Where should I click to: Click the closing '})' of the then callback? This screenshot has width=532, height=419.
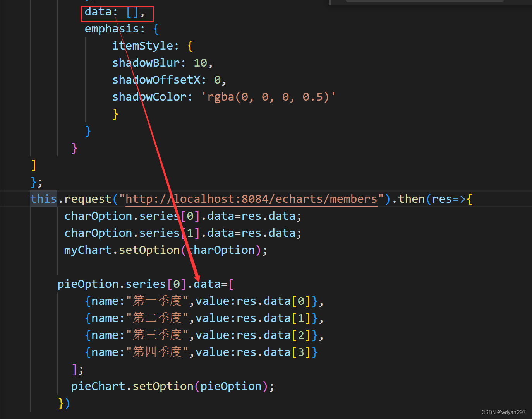tap(64, 403)
